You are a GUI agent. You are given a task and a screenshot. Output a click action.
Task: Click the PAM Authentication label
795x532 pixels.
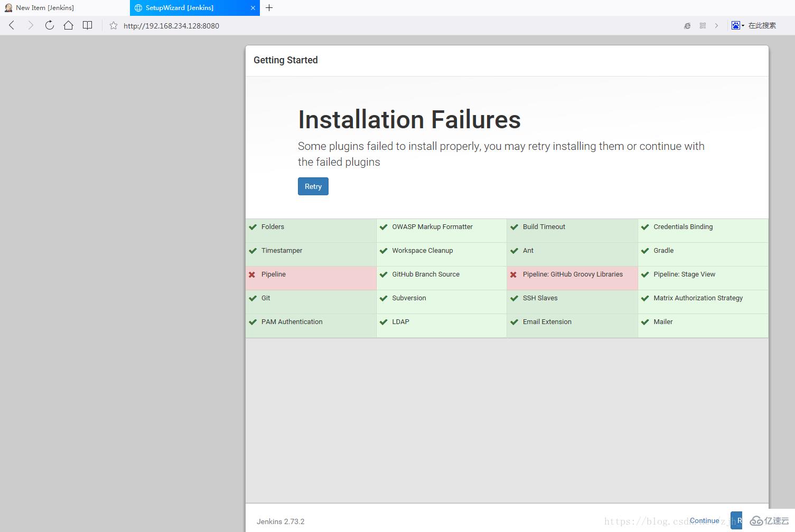(292, 322)
